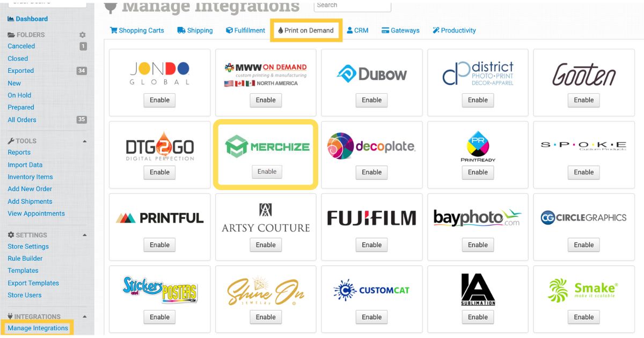
Task: Click the Printful logo
Action: click(159, 217)
